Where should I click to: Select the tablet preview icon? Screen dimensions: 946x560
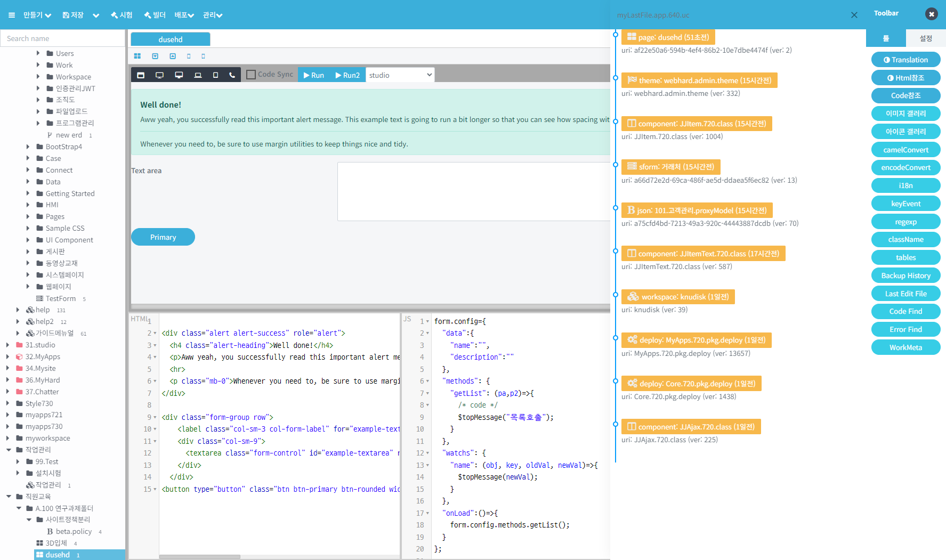coord(215,75)
